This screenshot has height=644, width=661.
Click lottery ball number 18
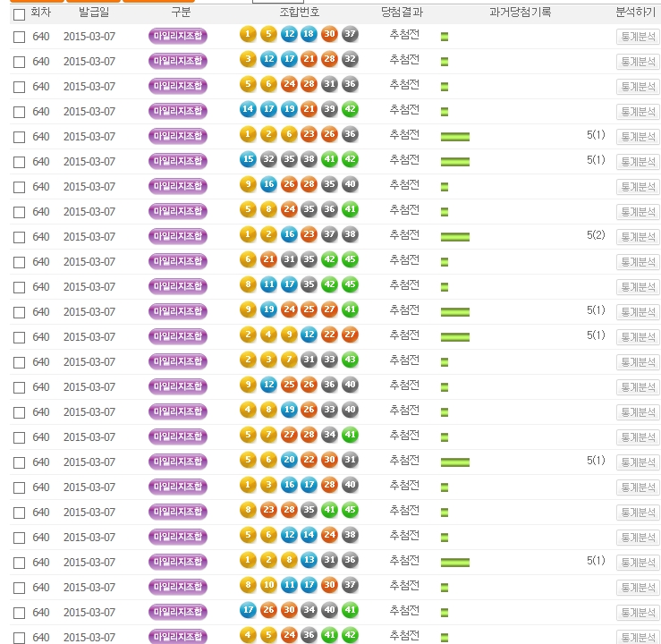pos(309,34)
